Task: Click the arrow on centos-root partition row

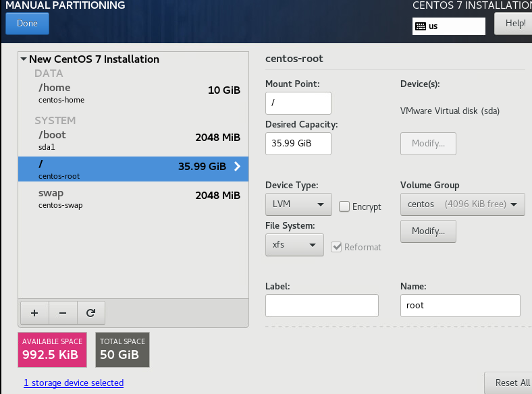Action: tap(237, 167)
